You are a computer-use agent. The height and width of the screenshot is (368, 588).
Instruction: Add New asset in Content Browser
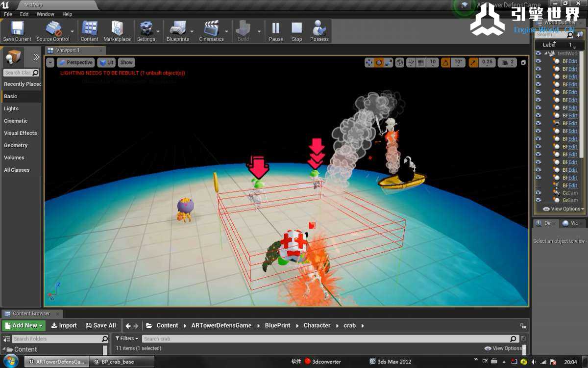24,325
